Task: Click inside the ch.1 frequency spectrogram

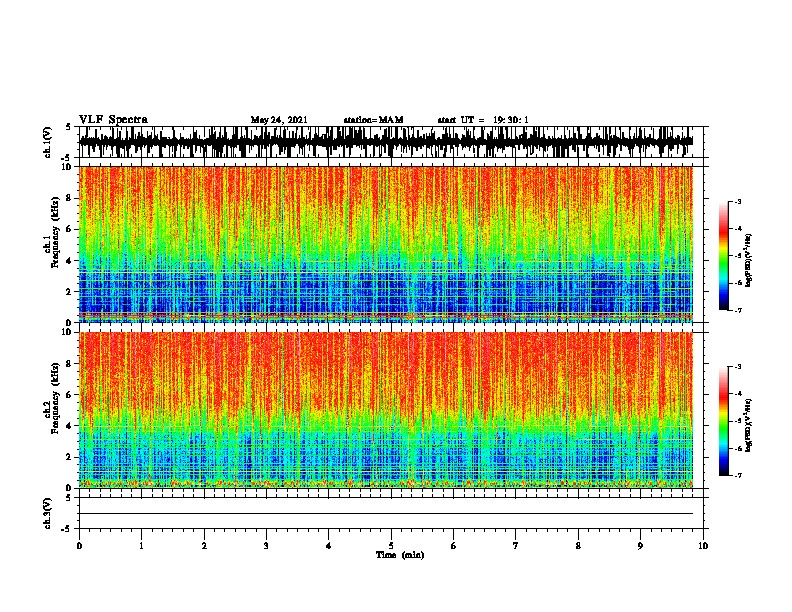Action: [386, 244]
